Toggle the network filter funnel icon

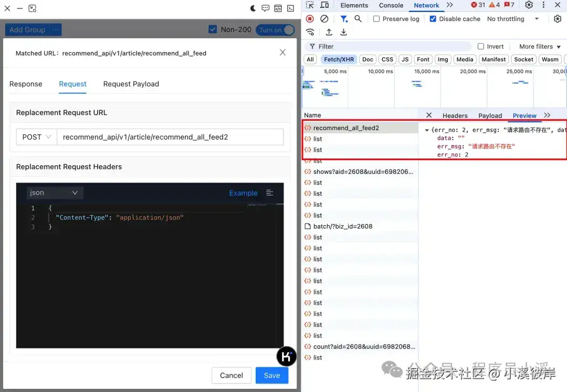tap(344, 19)
